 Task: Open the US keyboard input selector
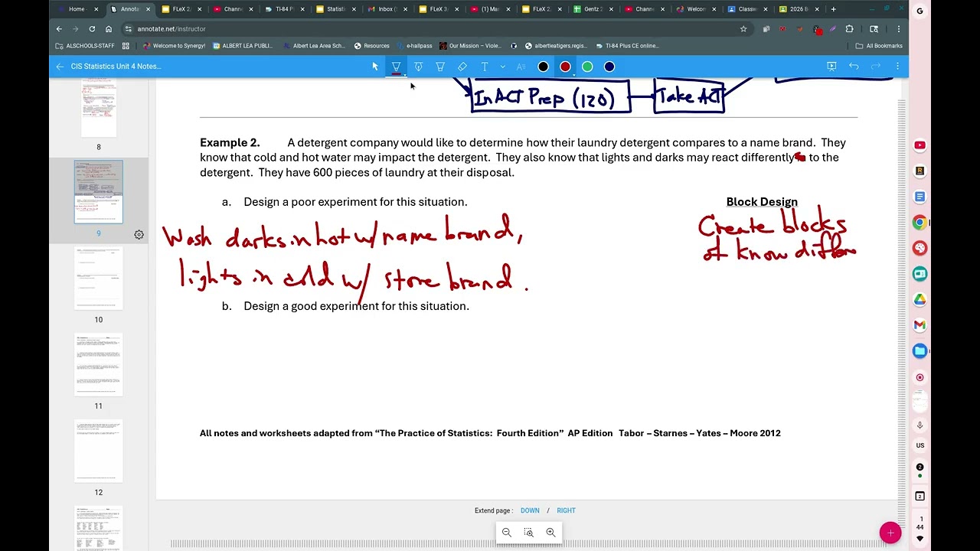(920, 445)
